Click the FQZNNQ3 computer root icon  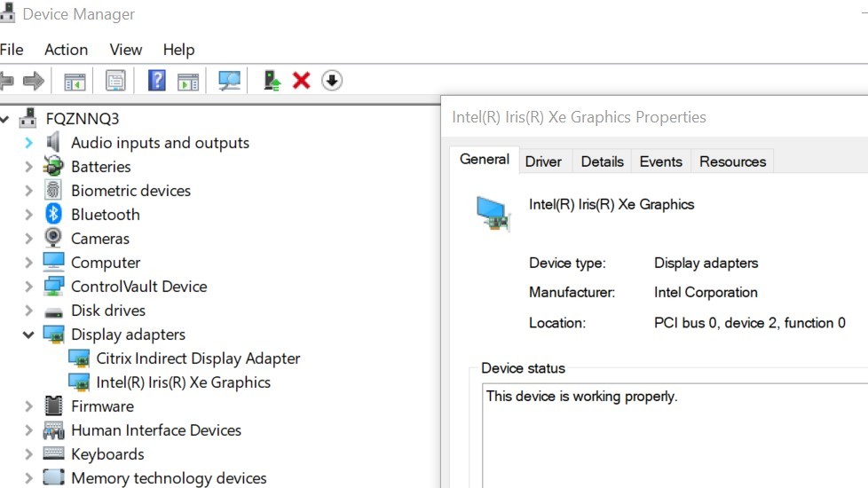(x=28, y=118)
